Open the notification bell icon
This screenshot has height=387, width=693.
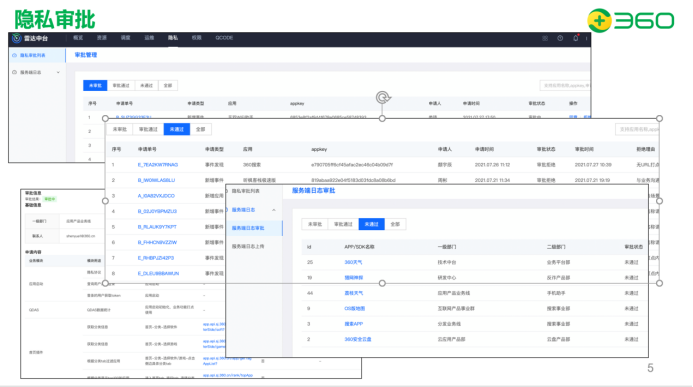(x=575, y=38)
